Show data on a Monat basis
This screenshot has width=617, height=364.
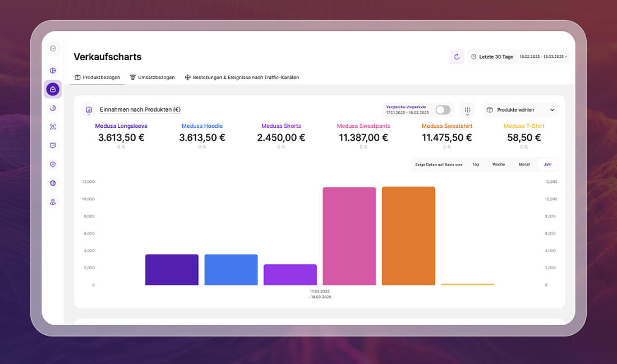[524, 164]
